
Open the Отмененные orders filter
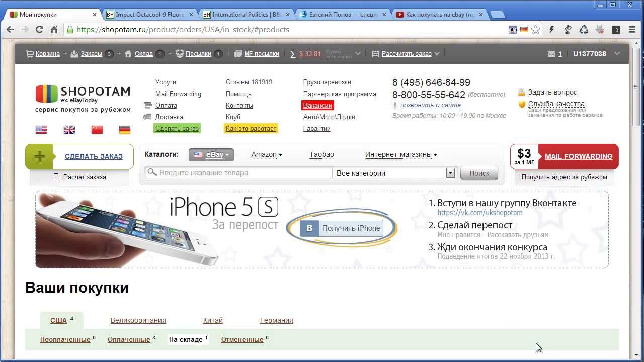click(243, 340)
